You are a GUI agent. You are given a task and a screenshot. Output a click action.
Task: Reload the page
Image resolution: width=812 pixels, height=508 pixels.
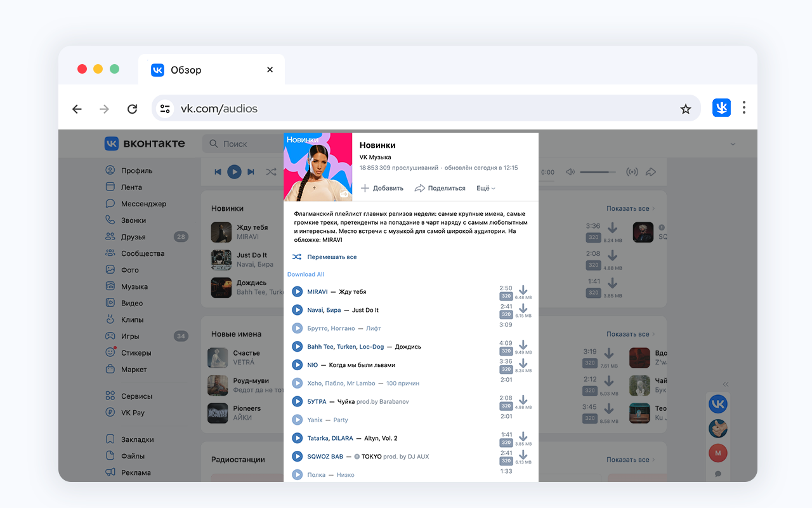132,109
